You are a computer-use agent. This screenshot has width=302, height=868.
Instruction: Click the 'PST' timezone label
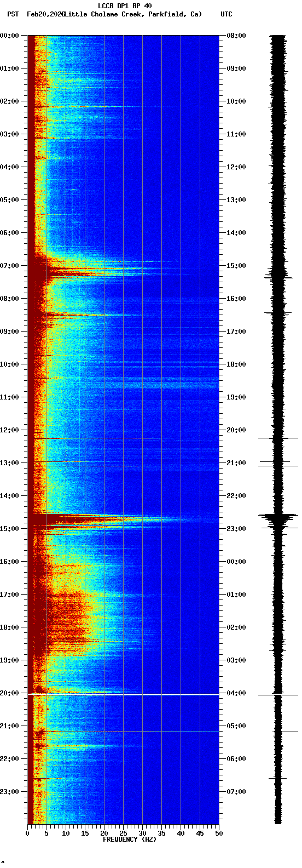tap(13, 14)
